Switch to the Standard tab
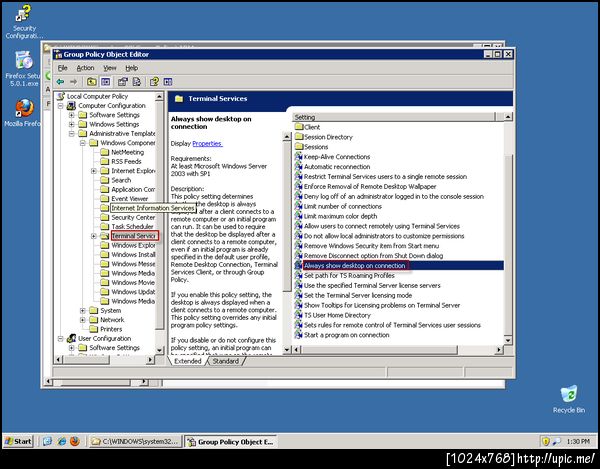This screenshot has height=469, width=600. click(x=225, y=361)
